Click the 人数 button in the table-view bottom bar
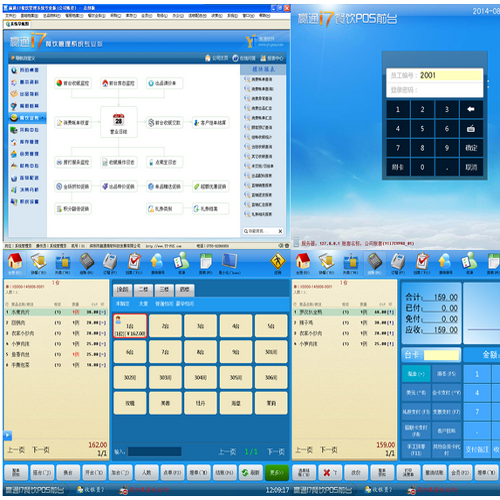The height and width of the screenshot is (500, 500). click(147, 472)
